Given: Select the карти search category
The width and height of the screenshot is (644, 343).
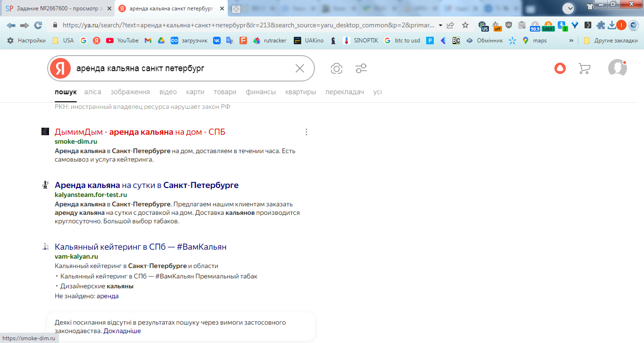Looking at the screenshot, I should point(195,92).
